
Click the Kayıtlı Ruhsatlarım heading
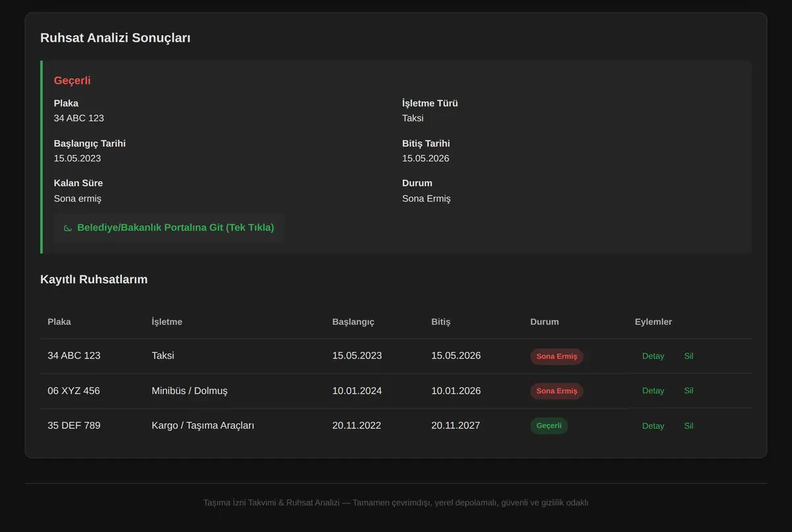(94, 279)
